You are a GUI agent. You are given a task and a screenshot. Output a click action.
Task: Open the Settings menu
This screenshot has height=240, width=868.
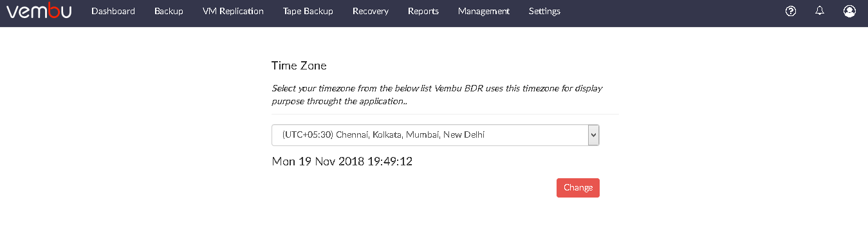click(544, 11)
